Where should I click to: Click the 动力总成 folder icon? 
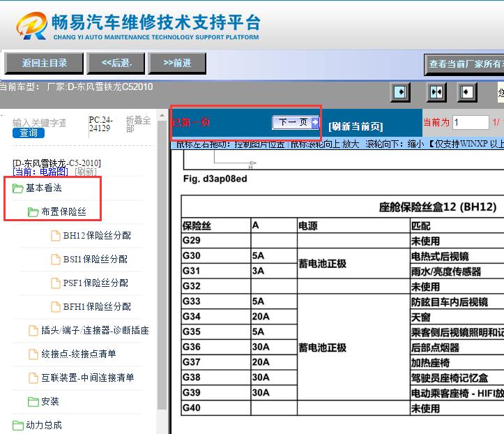point(18,426)
